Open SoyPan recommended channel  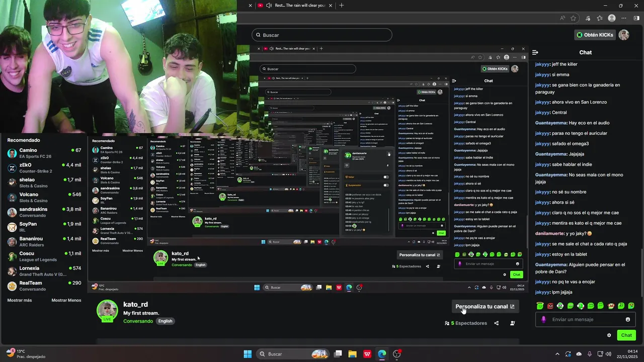44,227
